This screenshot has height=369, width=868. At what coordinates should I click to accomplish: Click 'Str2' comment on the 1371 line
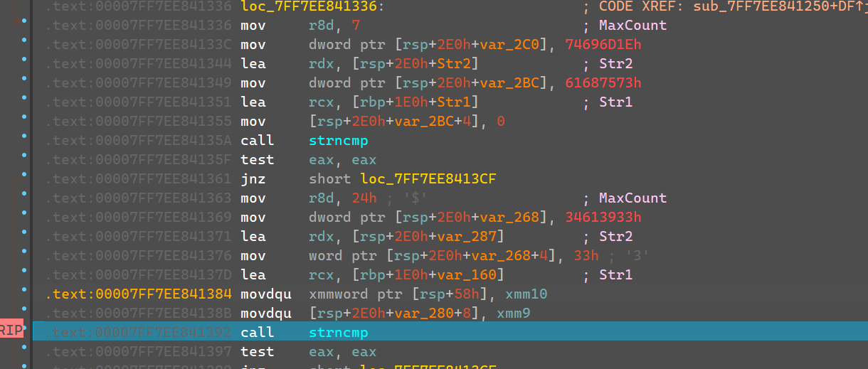pyautogui.click(x=615, y=237)
